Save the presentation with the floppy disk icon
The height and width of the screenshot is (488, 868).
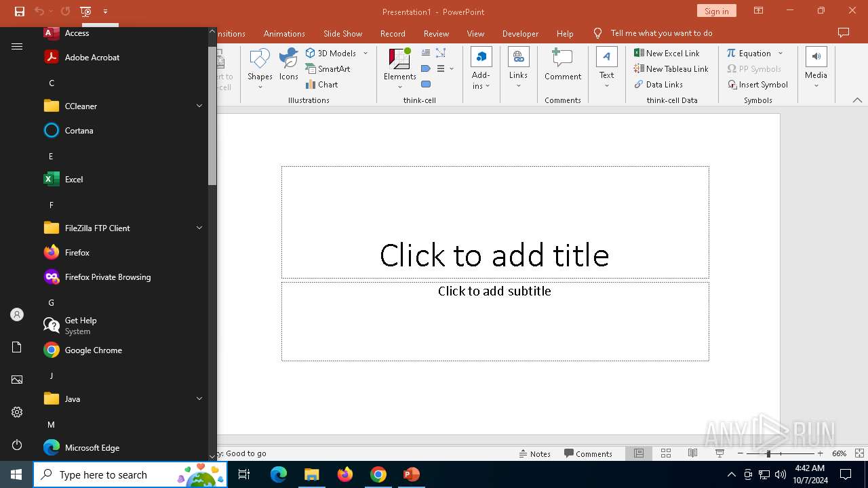20,12
